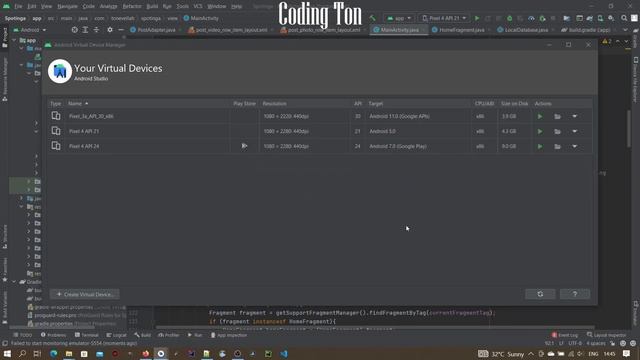640x360 pixels.
Task: Select the Pixel_3a_API_30_x86 device name
Action: (x=91, y=116)
